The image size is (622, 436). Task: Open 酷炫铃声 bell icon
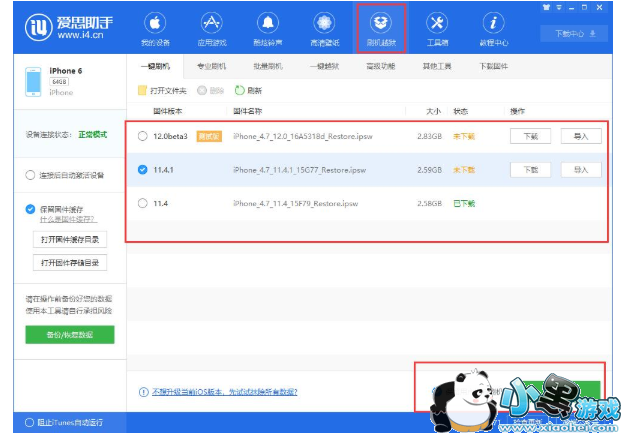click(268, 23)
